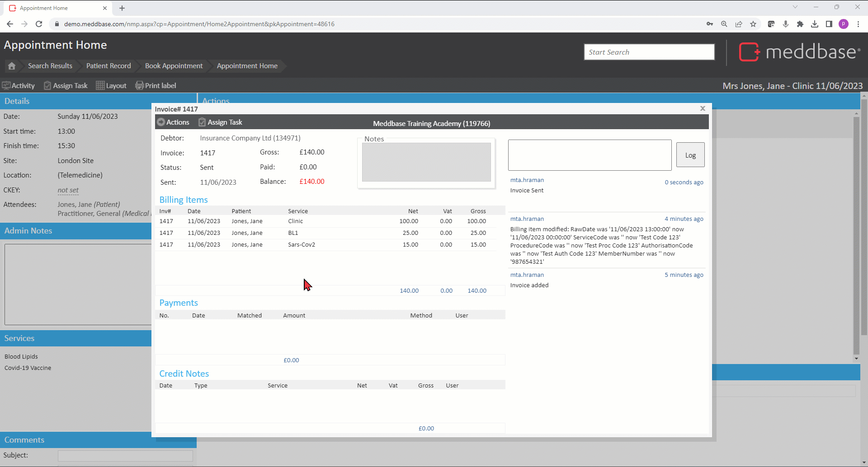Screen dimensions: 868x467
Task: Click the Print label printer icon
Action: [139, 85]
